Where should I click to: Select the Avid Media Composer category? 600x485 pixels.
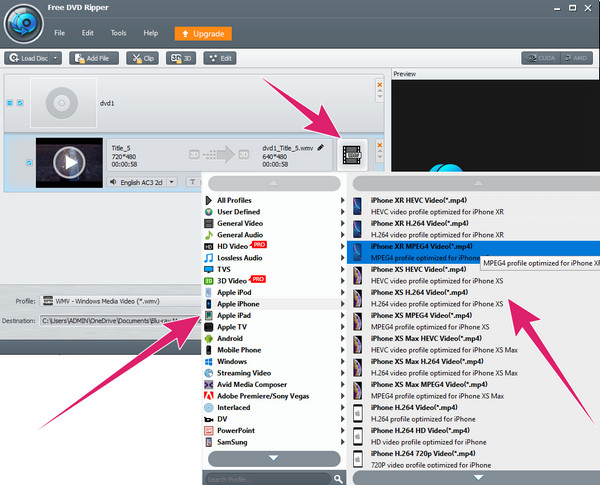click(274, 384)
